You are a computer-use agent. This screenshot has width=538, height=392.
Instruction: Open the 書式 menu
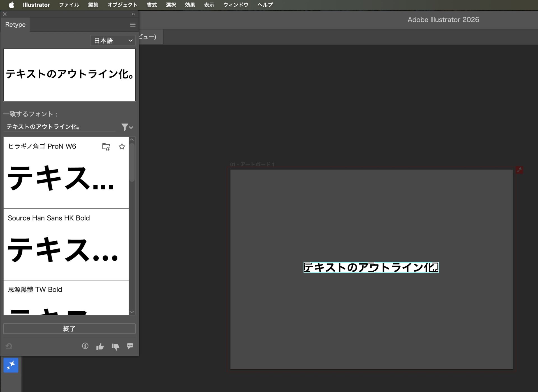point(151,5)
